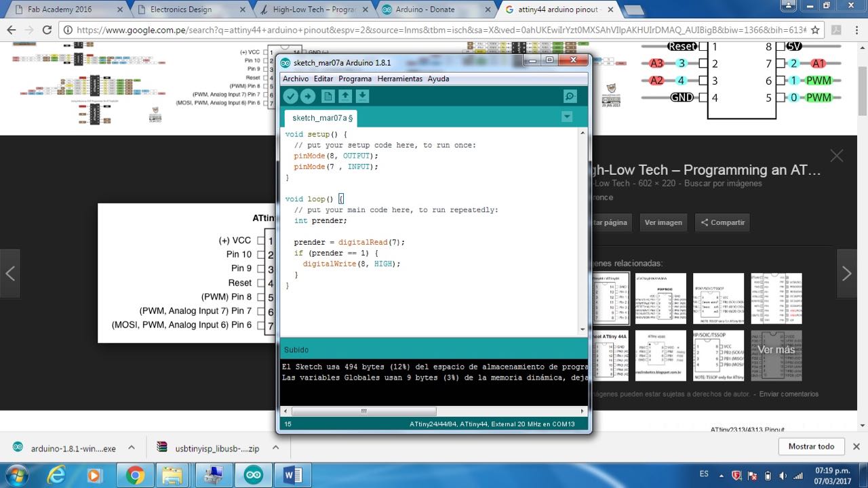Click the console scrollbar right arrow in Arduino
868x488 pixels.
click(583, 411)
